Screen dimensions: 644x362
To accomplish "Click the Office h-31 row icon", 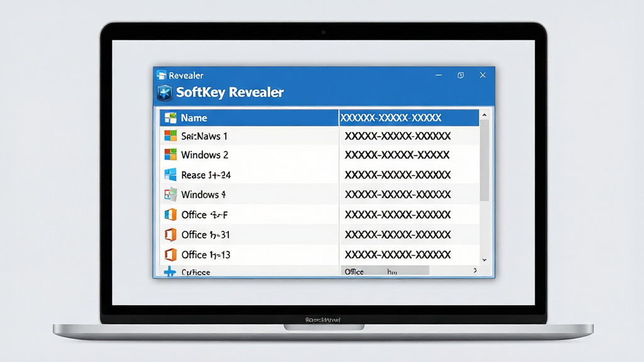I will tap(170, 234).
